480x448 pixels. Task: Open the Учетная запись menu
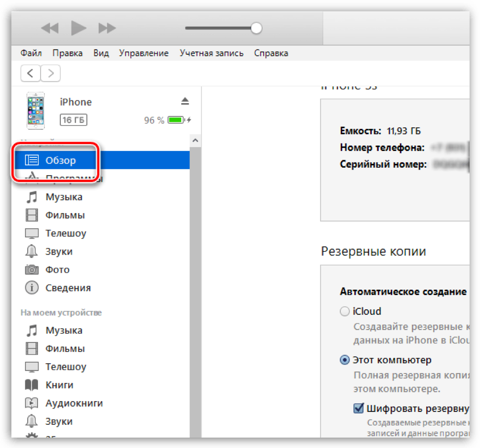(x=211, y=53)
